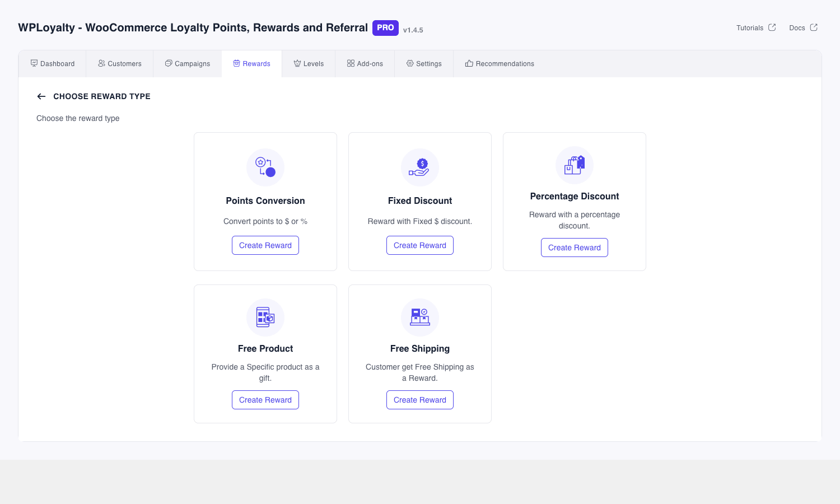Click the Rewards gift icon
The image size is (840, 504).
click(x=237, y=63)
